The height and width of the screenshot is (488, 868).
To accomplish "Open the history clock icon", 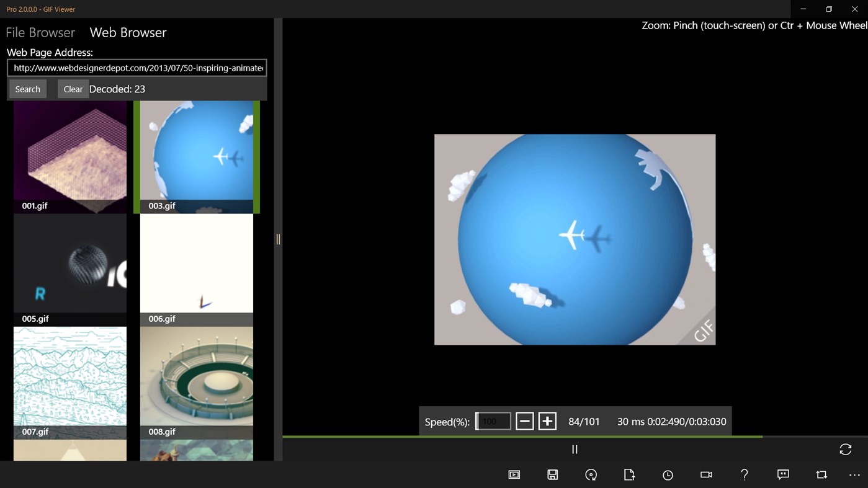I will (668, 475).
